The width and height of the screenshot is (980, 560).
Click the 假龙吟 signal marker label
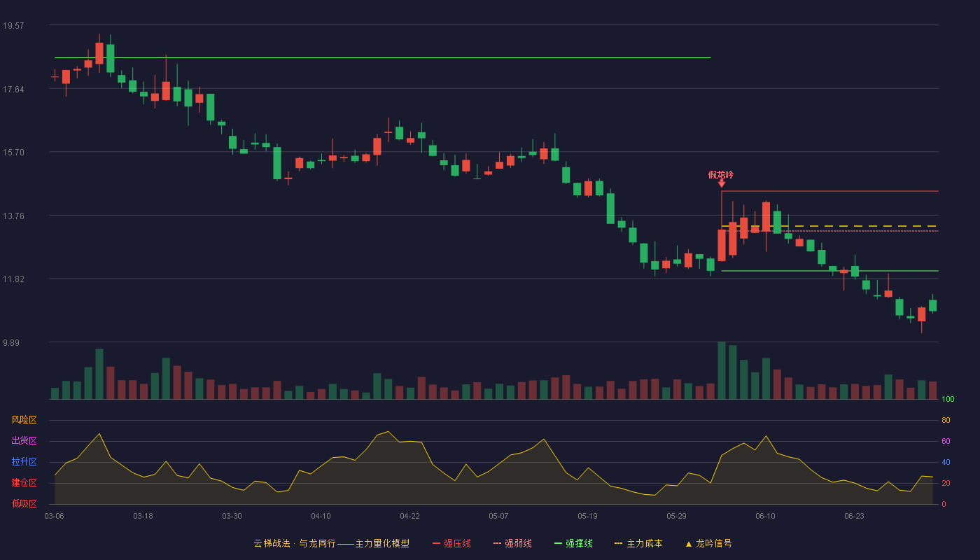click(721, 175)
